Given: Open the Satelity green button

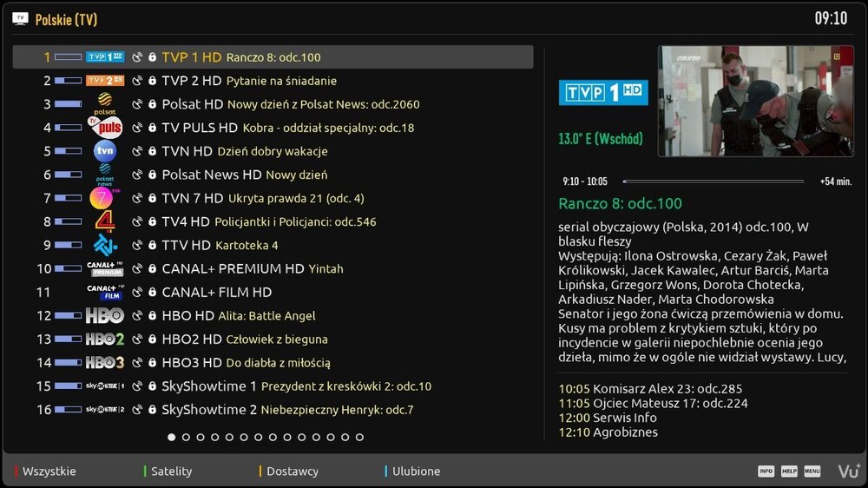Looking at the screenshot, I should tap(168, 471).
